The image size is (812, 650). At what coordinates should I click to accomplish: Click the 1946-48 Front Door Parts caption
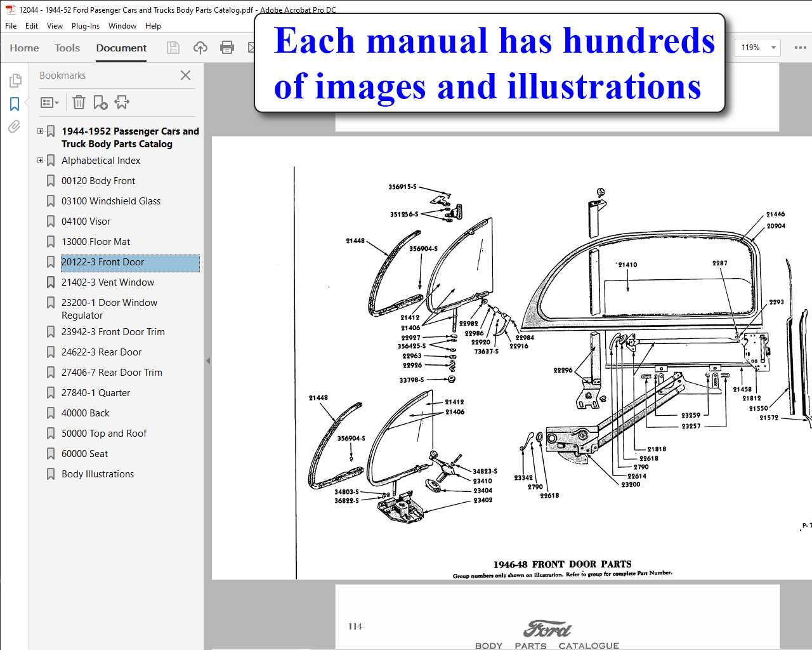coord(562,564)
